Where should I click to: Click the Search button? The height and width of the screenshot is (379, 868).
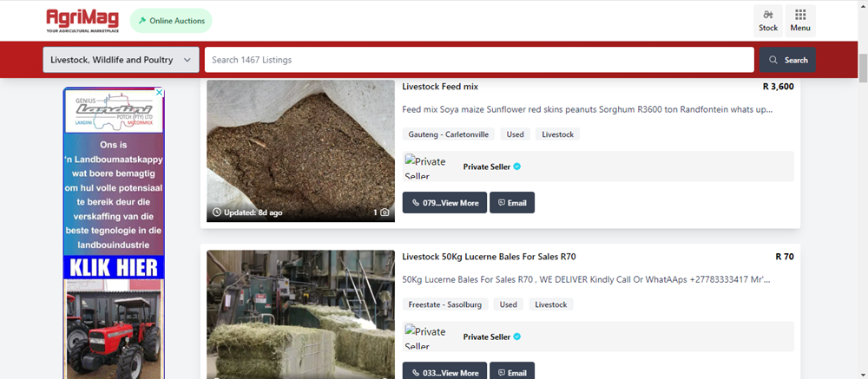(787, 60)
